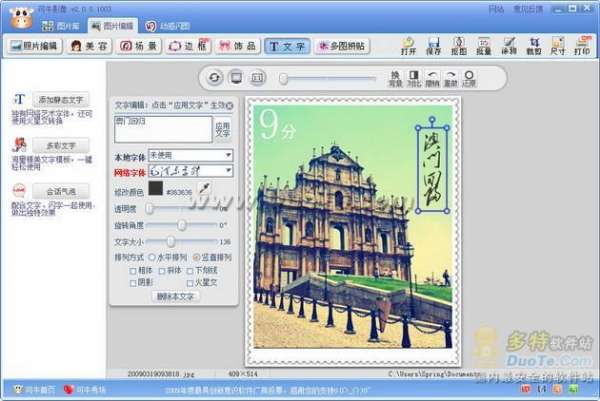The image size is (600, 401).
Task: Click the 透明度 transparency slider handle
Action: click(x=149, y=209)
